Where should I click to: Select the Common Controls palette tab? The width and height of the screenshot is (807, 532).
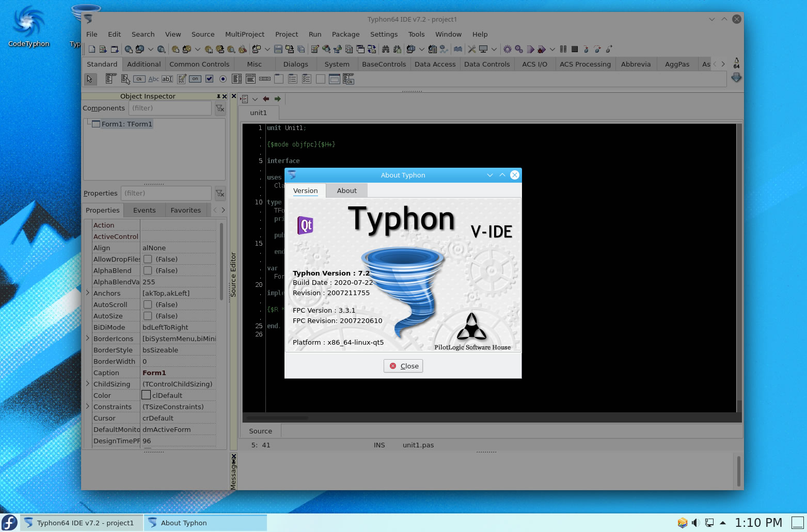click(x=199, y=64)
